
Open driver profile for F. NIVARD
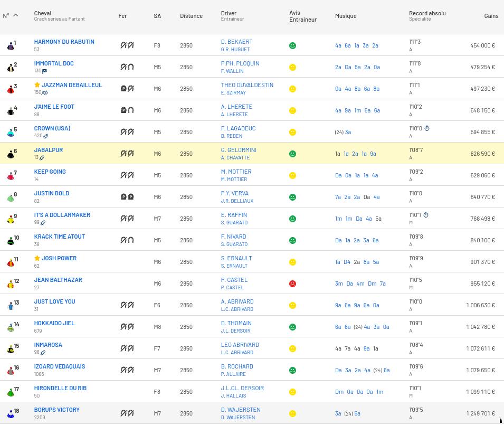click(234, 237)
